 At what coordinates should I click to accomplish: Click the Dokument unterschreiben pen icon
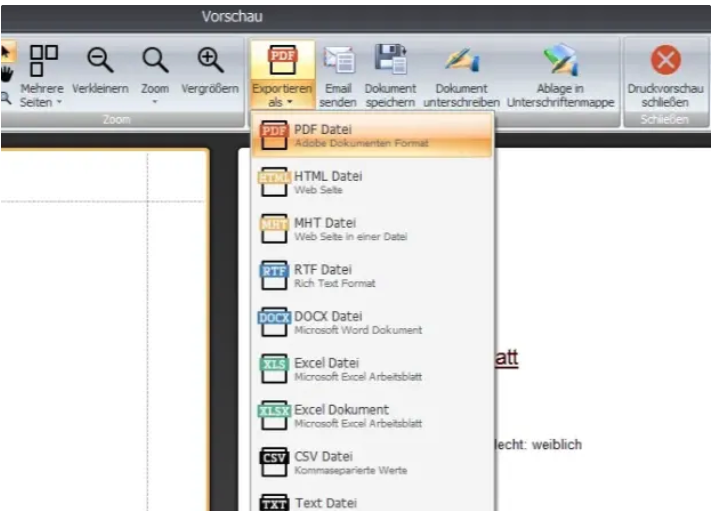[x=461, y=61]
